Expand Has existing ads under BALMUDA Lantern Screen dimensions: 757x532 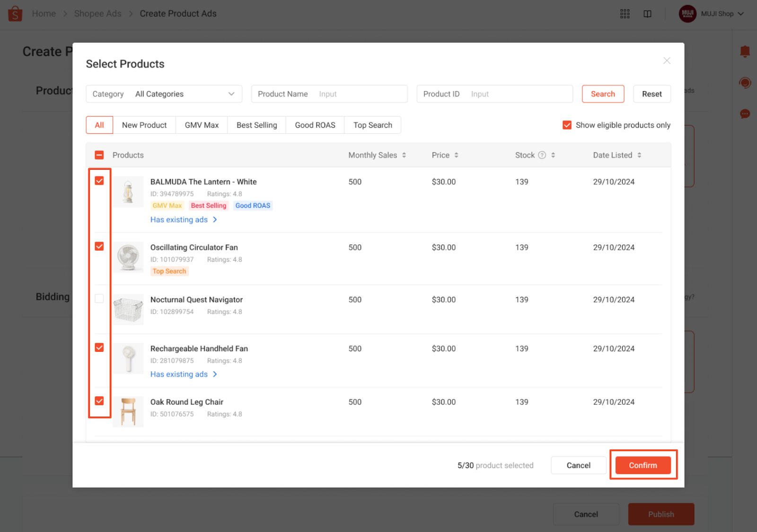pyautogui.click(x=184, y=220)
